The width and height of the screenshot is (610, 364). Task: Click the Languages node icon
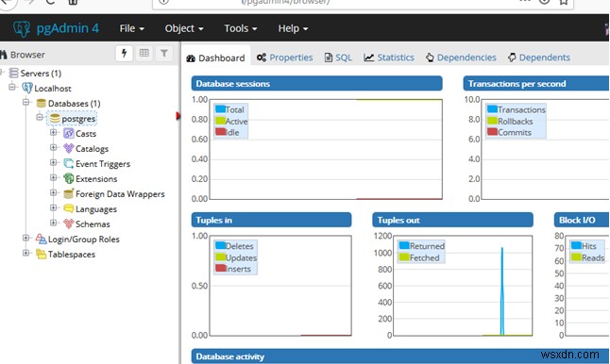(69, 209)
